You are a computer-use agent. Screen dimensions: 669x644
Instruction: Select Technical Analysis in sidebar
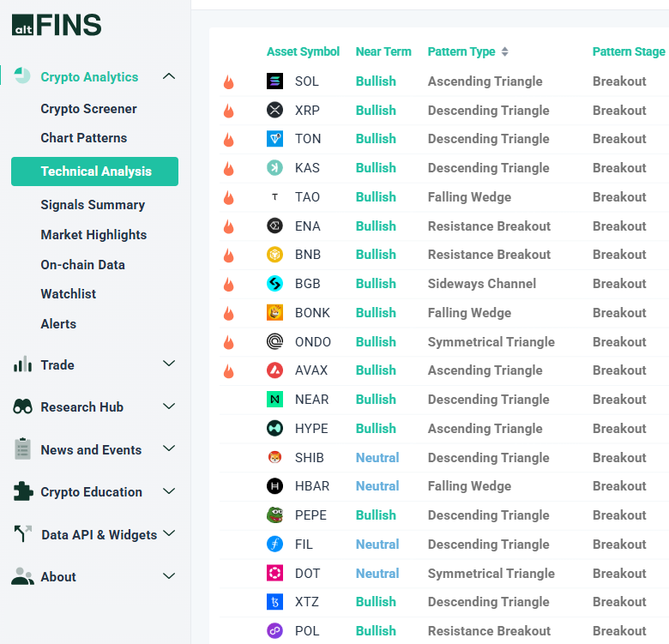[95, 172]
